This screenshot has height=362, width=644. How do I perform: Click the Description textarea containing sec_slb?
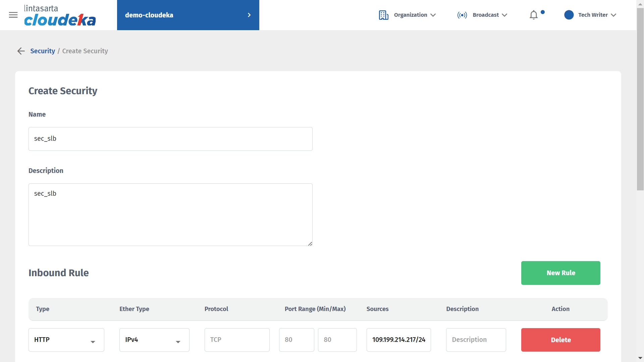tap(170, 215)
